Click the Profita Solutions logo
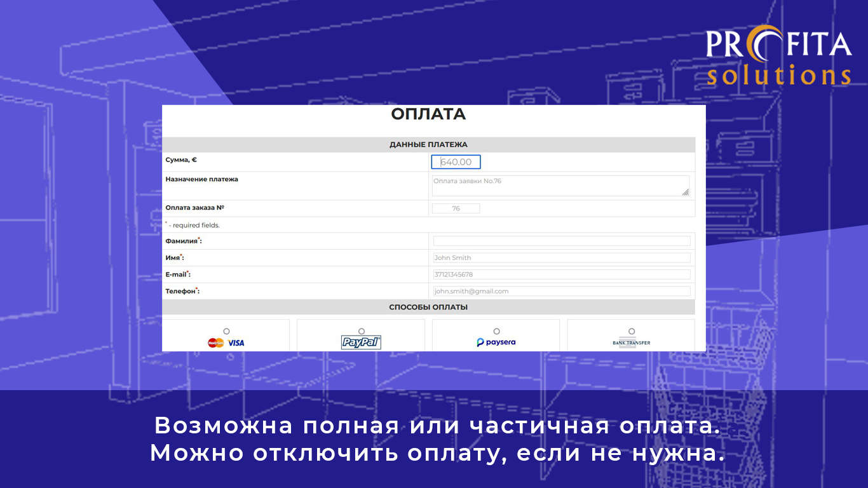 point(778,56)
